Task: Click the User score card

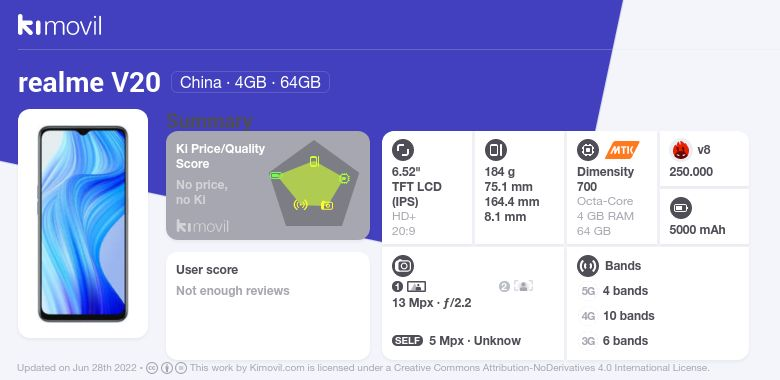Action: pos(268,305)
